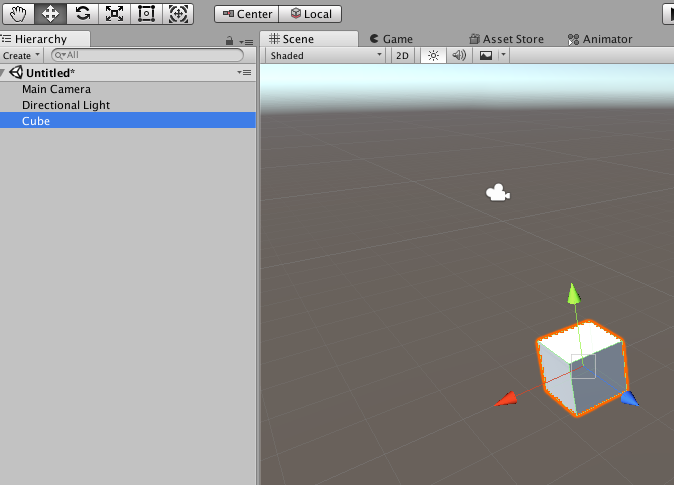Toggle the Hierarchy panel lock

coord(229,41)
